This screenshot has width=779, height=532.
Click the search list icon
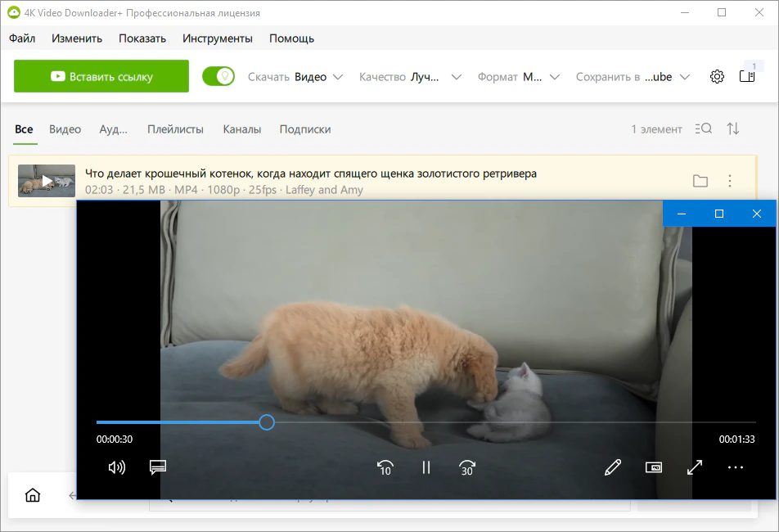(x=704, y=128)
